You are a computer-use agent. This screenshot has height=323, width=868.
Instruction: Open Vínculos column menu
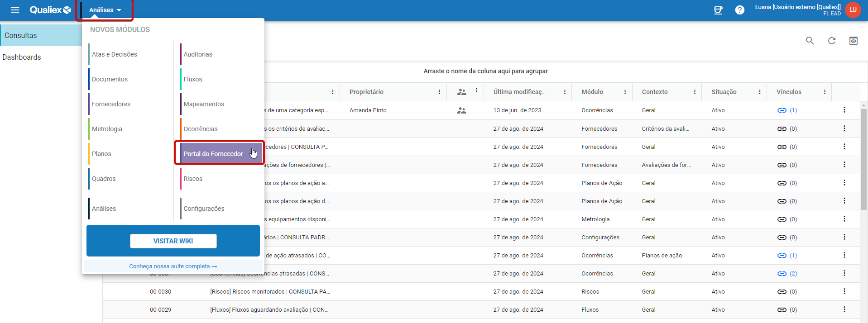(825, 92)
